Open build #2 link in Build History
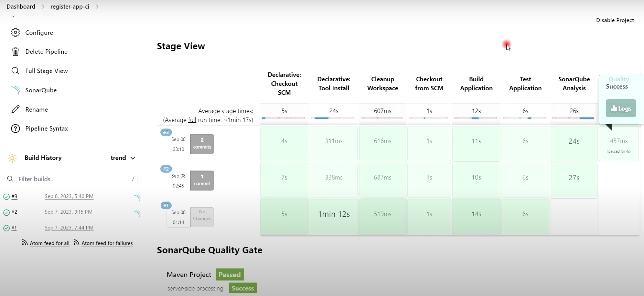 coord(14,212)
